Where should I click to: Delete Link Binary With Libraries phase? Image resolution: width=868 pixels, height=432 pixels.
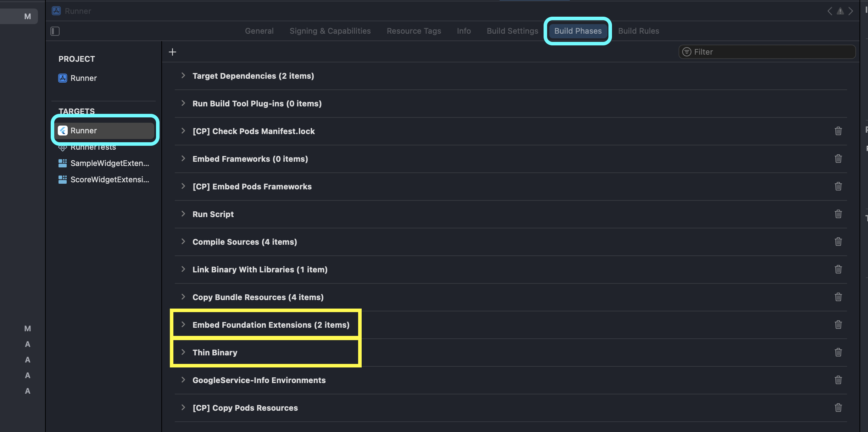point(838,269)
